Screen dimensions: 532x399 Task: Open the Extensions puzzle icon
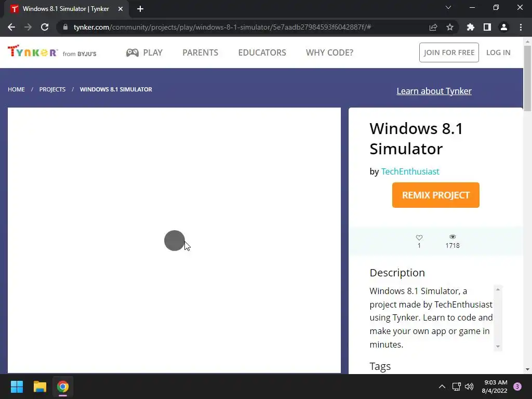coord(471,27)
